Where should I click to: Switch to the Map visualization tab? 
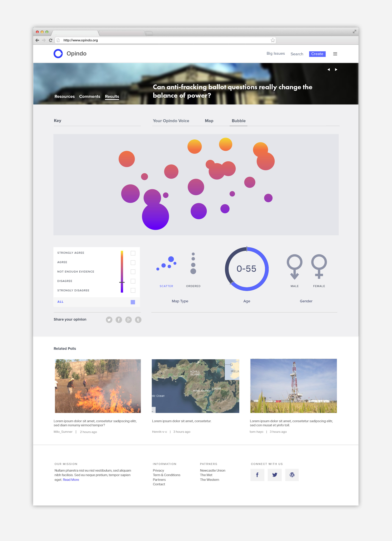click(x=209, y=121)
